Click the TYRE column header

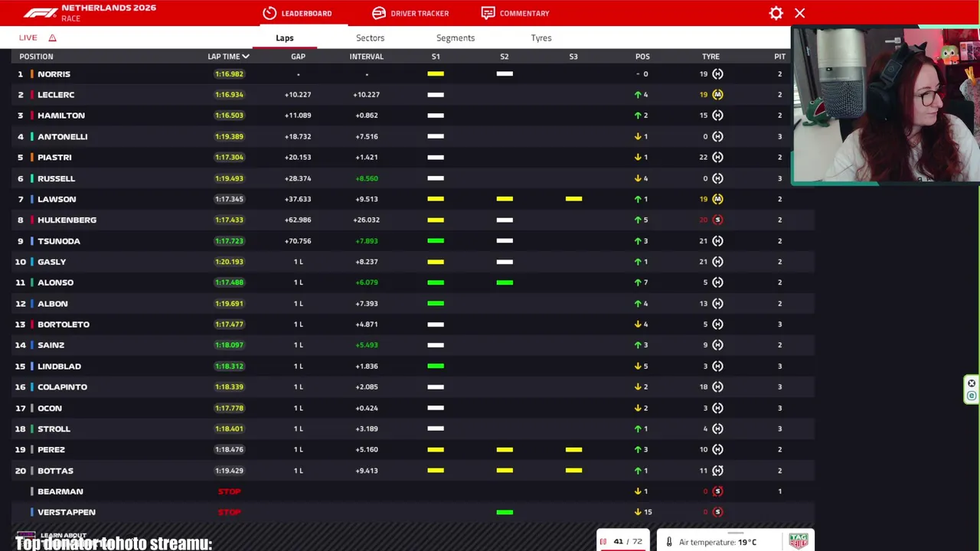click(x=710, y=57)
